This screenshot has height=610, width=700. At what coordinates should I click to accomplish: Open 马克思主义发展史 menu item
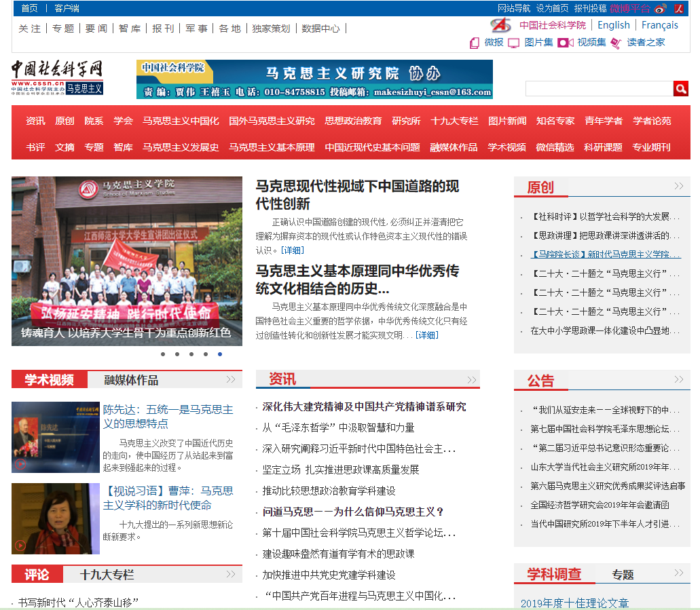click(x=181, y=147)
